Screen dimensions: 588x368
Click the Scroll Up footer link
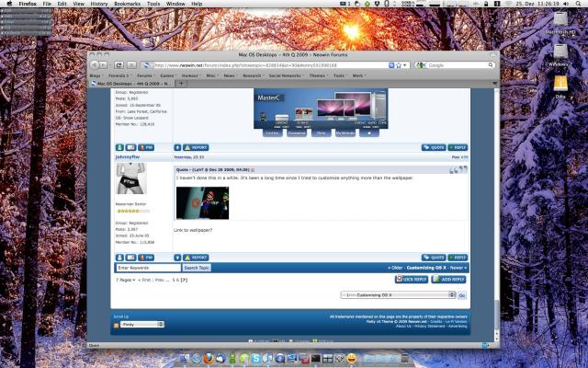(x=120, y=316)
